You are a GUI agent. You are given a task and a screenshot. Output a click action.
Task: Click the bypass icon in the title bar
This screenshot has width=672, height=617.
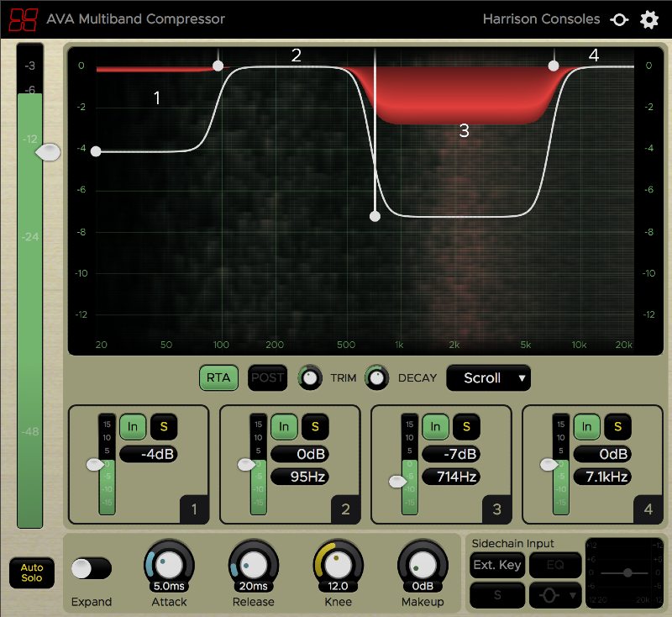619,18
